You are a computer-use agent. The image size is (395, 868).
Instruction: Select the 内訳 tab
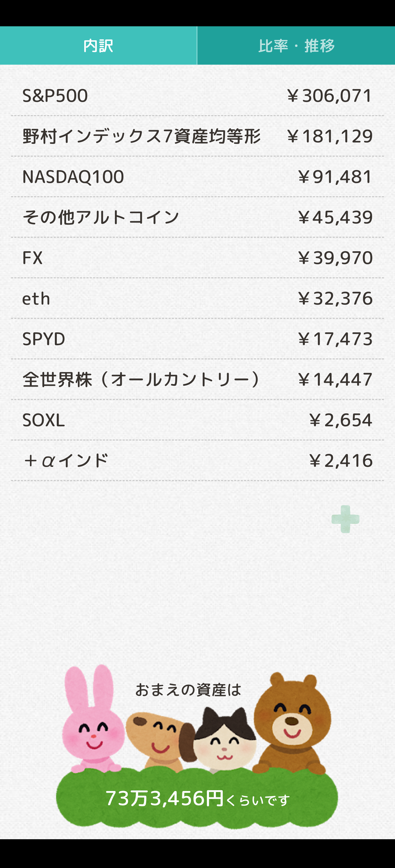click(x=98, y=46)
